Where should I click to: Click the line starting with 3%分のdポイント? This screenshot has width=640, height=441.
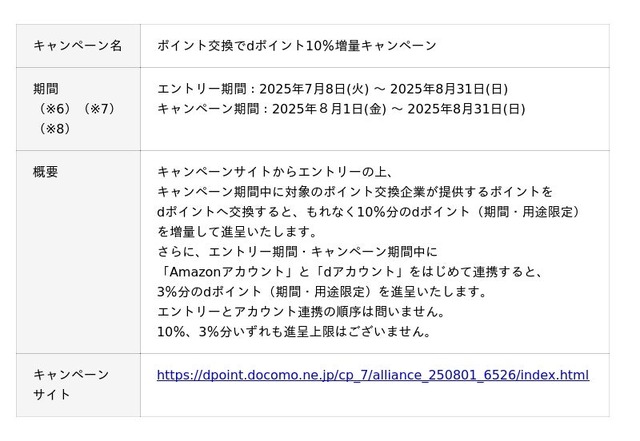click(322, 292)
